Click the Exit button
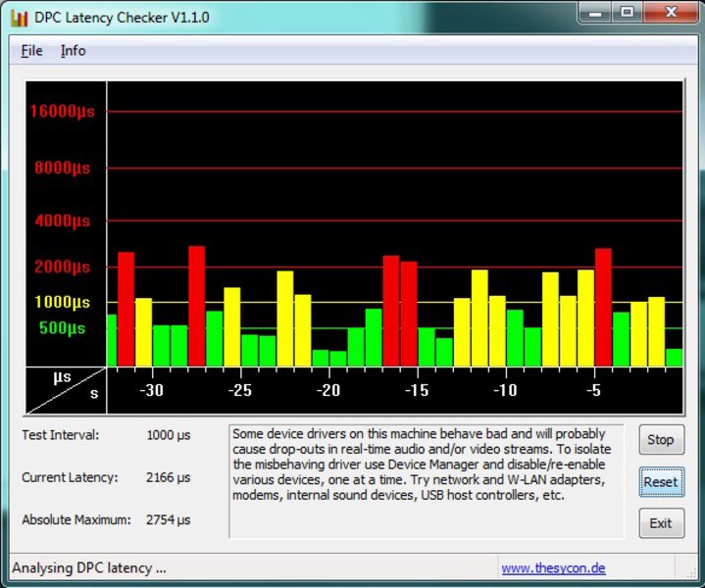 tap(662, 523)
